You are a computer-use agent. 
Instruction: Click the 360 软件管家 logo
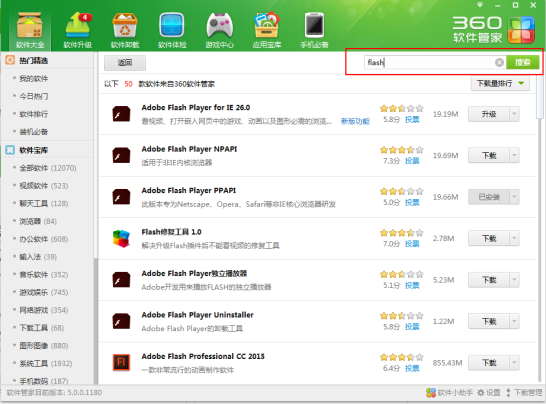pyautogui.click(x=494, y=30)
